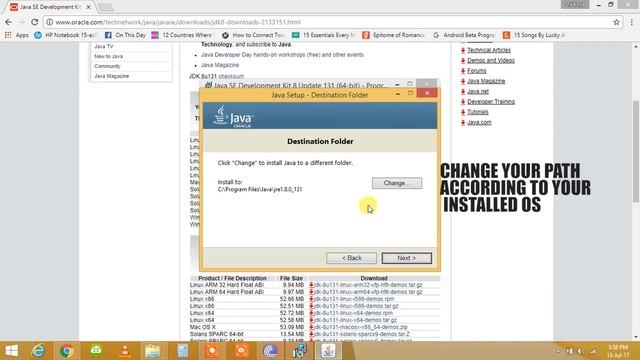Open the Java.com link

(479, 122)
